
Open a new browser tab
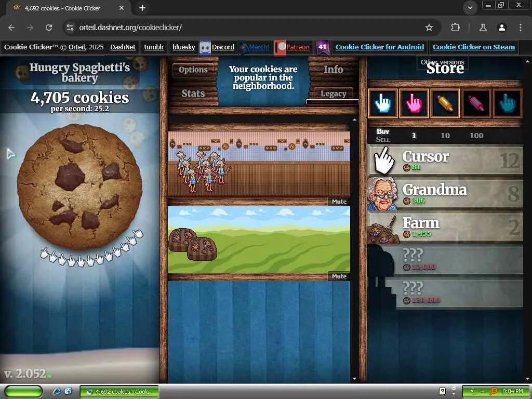point(142,8)
